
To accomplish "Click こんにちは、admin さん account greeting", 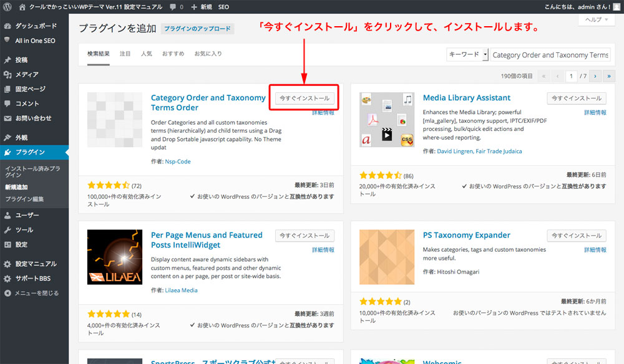I will coord(577,7).
